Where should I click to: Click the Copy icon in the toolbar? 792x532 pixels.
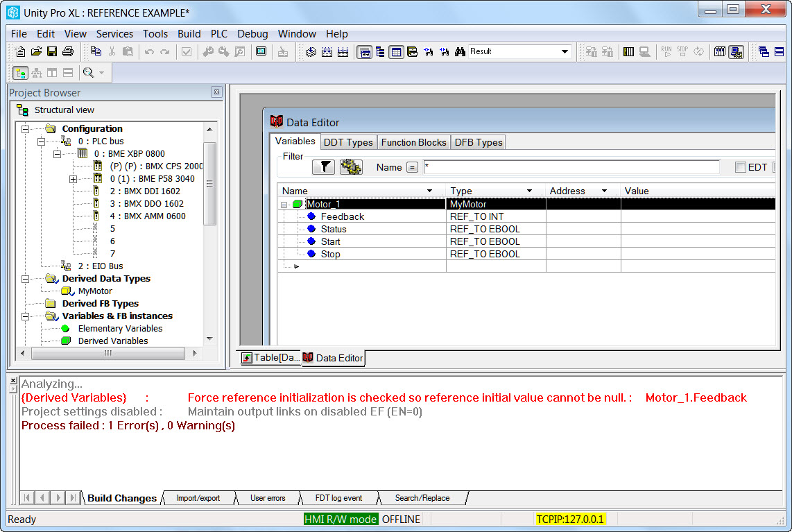[96, 51]
